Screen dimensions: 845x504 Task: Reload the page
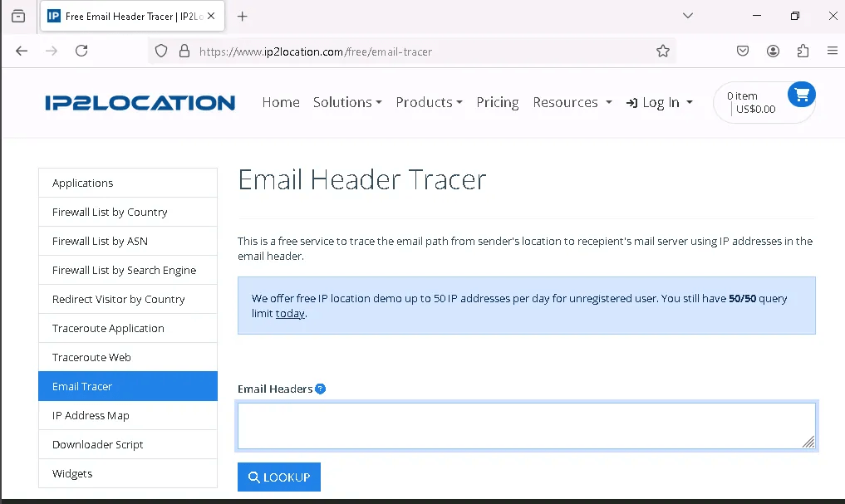coord(81,51)
